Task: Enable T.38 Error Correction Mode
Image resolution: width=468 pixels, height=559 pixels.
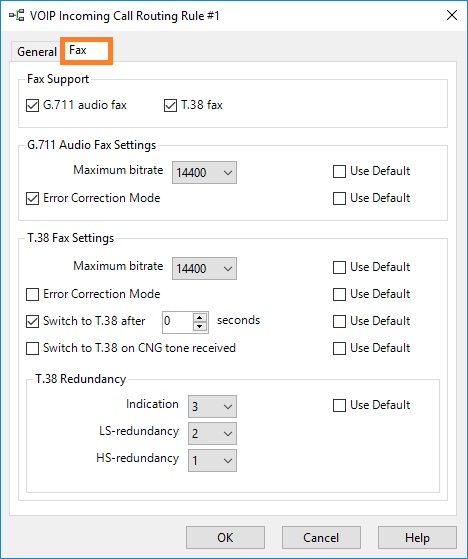Action: pyautogui.click(x=32, y=294)
